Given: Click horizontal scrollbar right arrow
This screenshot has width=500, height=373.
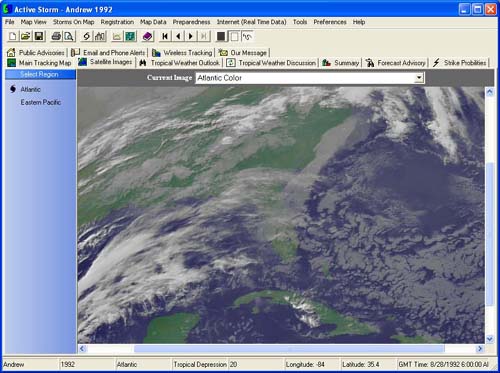Looking at the screenshot, I should point(480,349).
